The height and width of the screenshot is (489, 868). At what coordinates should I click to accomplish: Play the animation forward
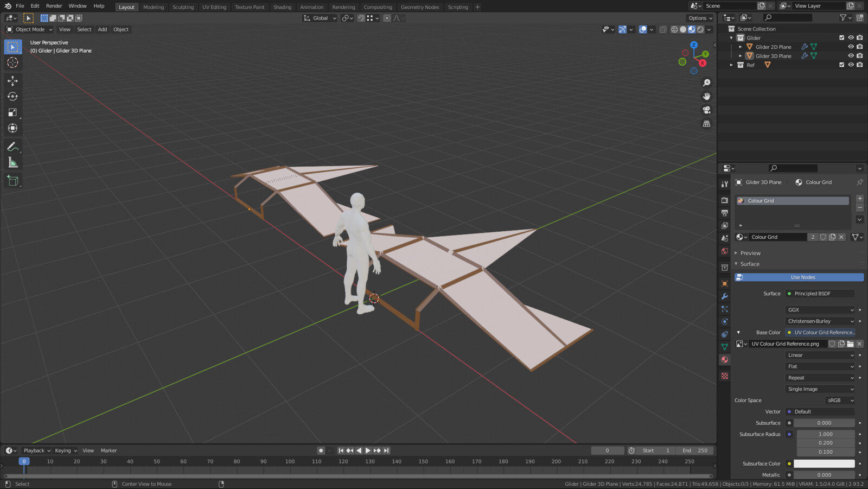click(x=368, y=450)
